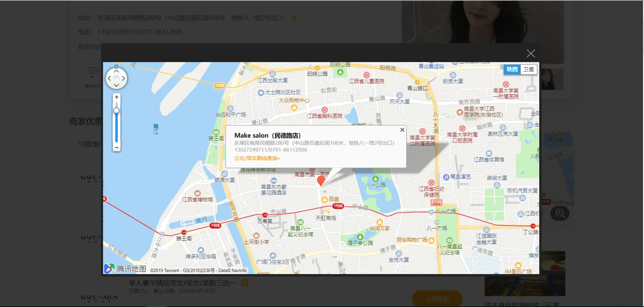The image size is (644, 307).
Task: Click the pan-up arrow on the map navigation control
Action: tap(116, 71)
